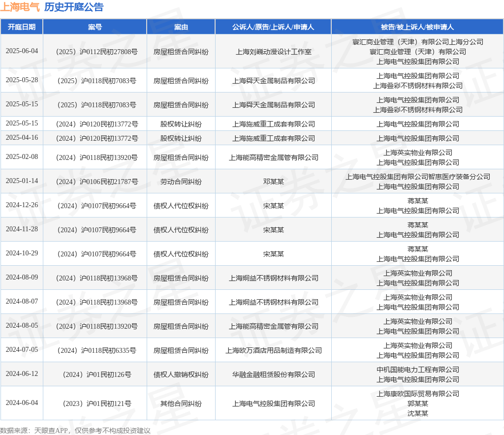Click plaintiff 上海欧万酒店用品制造有限公司
Screen dimensions: 504x435
coord(274,350)
